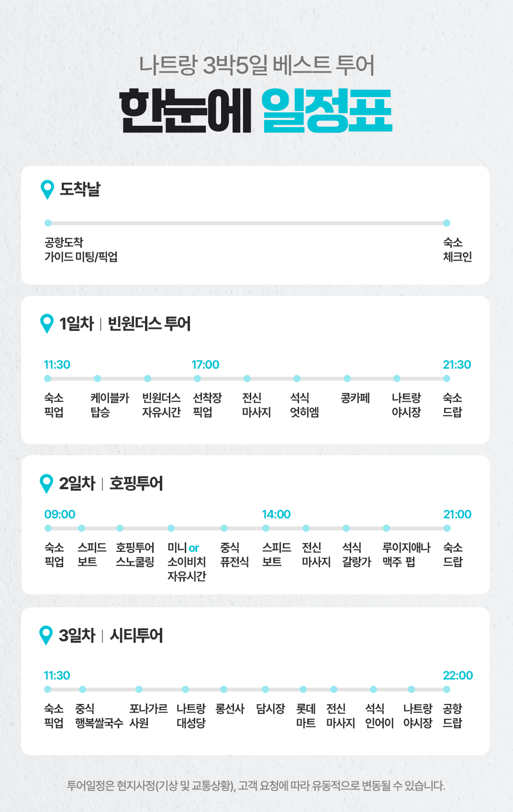Click the pin icon beside 3일차 시티투어
Viewport: 513px width, 812px height.
coord(46,635)
